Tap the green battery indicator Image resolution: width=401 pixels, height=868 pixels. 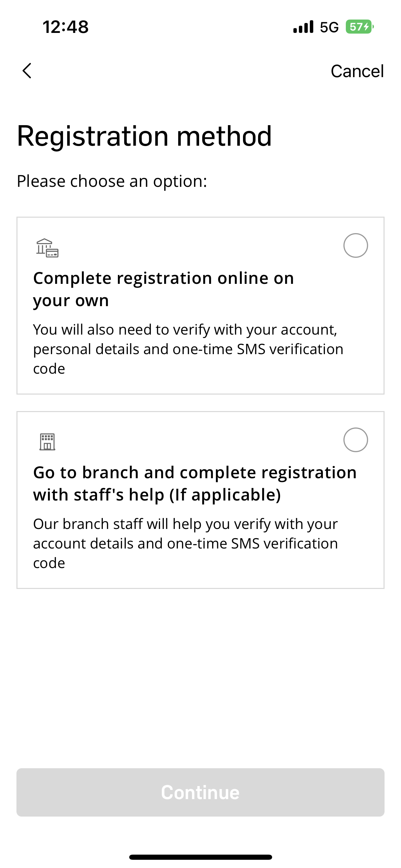tap(360, 27)
